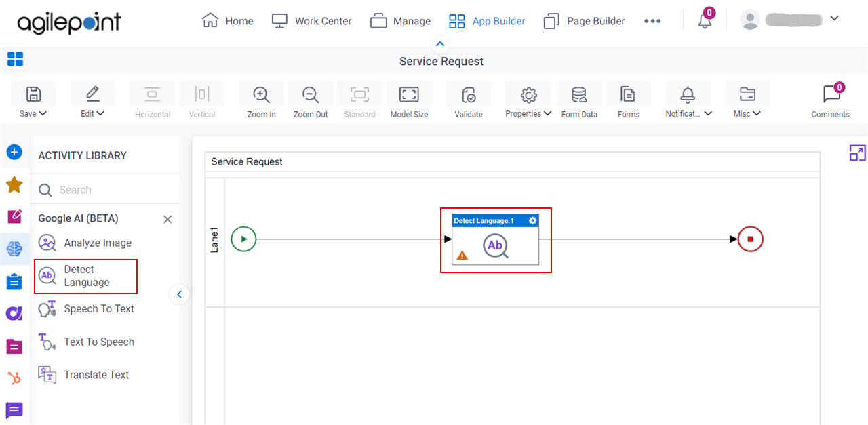
Task: Click the purple 'a' sidebar icon
Action: pos(14,313)
